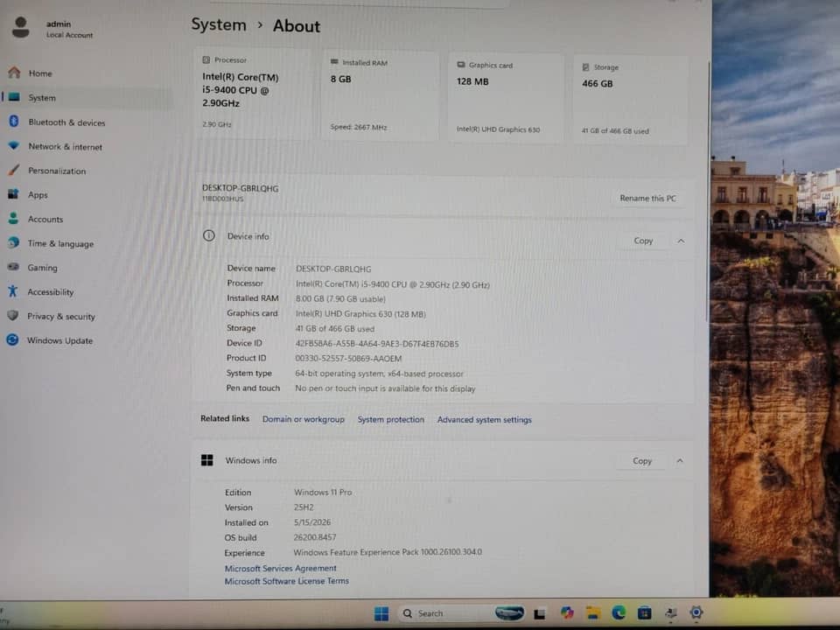Open Advanced system settings link
This screenshot has width=840, height=630.
pos(484,420)
